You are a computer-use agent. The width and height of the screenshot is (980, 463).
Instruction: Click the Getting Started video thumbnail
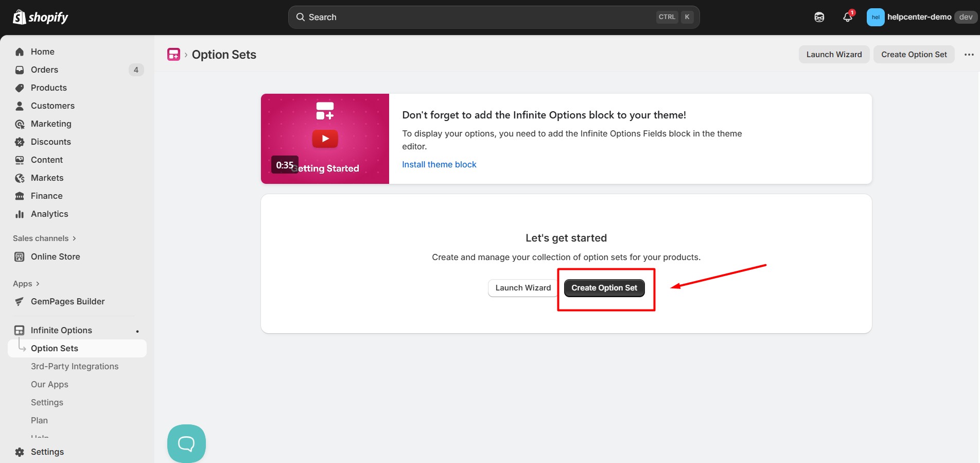click(x=325, y=139)
